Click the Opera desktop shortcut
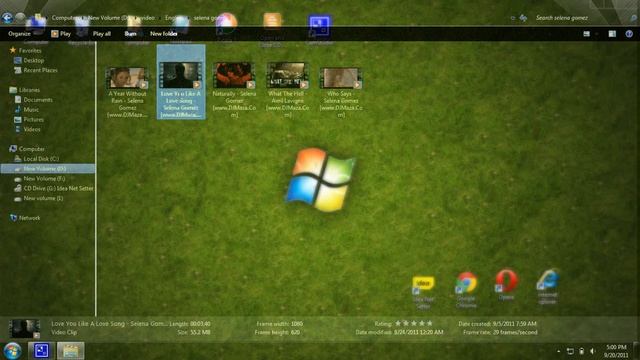Viewport: 640px width, 360px height. pyautogui.click(x=507, y=284)
